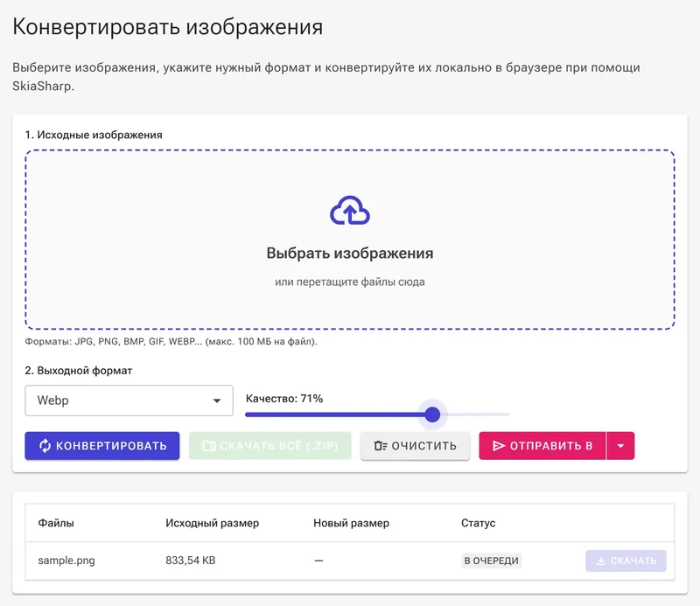Click the trash icon on Очистить button
The image size is (700, 606).
[x=381, y=446]
